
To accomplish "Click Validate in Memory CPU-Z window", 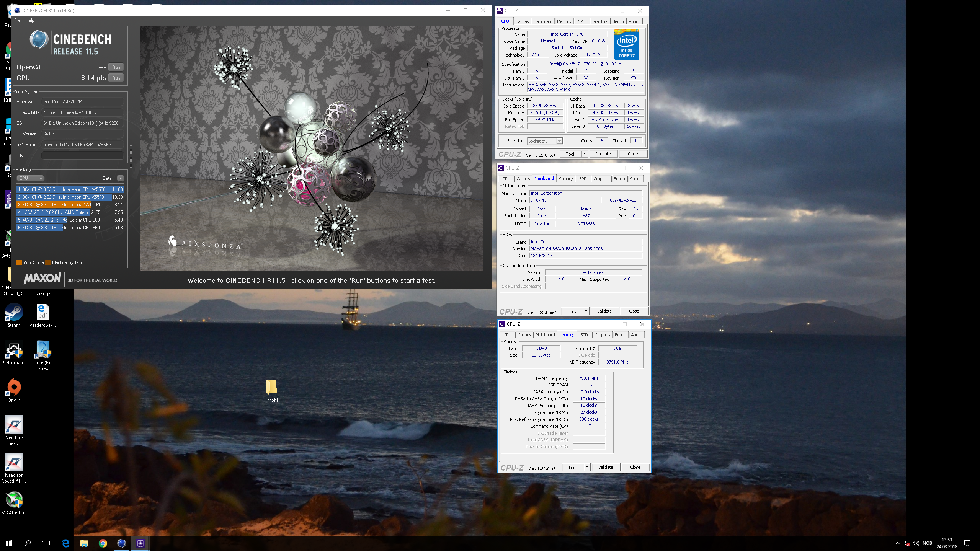I will pyautogui.click(x=606, y=467).
